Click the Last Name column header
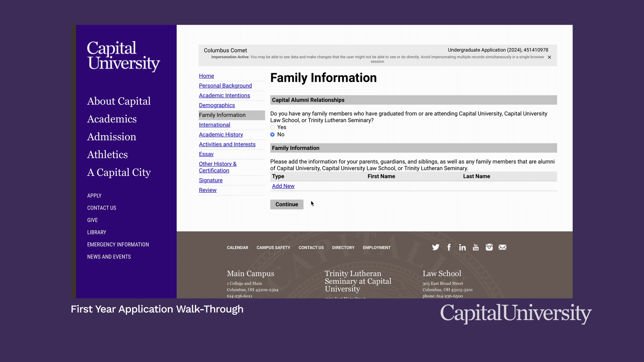The width and height of the screenshot is (644, 362). pyautogui.click(x=477, y=176)
